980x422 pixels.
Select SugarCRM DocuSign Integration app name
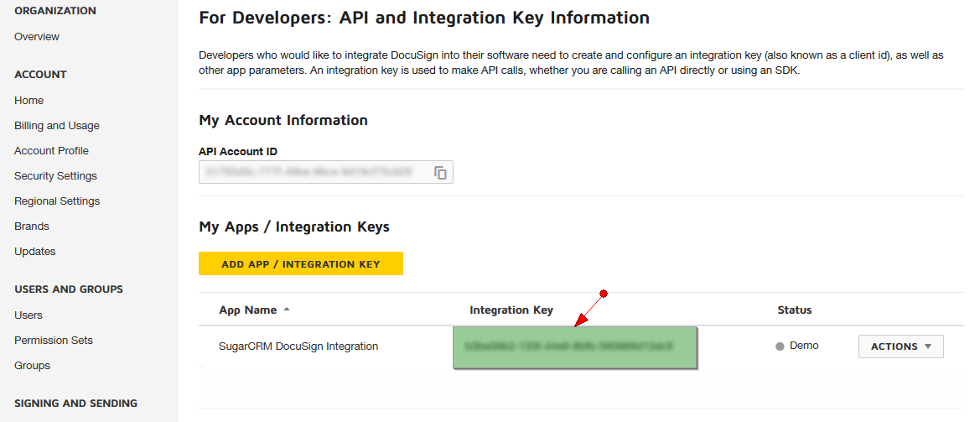coord(298,346)
